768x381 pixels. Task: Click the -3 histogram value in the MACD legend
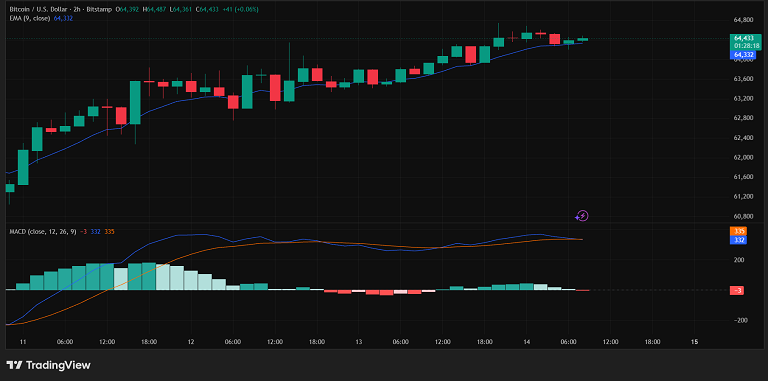point(84,231)
